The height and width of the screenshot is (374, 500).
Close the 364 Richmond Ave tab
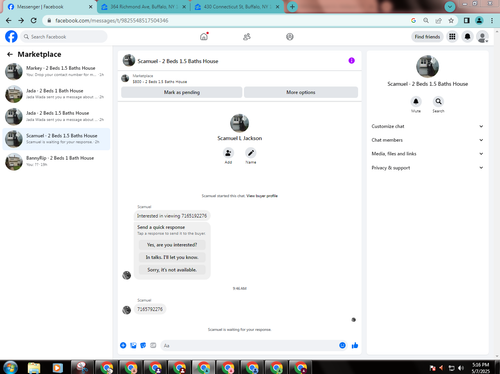184,7
